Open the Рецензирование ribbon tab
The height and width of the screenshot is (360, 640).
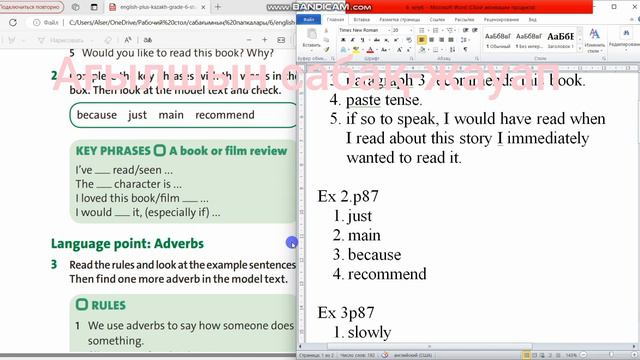point(501,19)
